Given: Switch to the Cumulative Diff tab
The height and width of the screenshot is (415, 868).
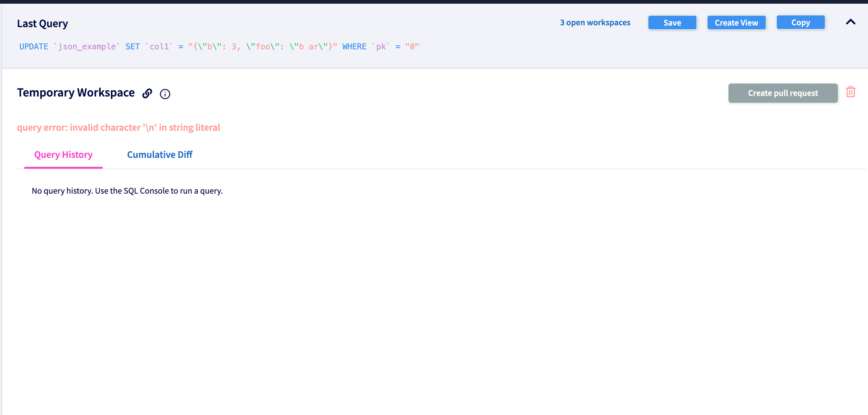Looking at the screenshot, I should [160, 154].
